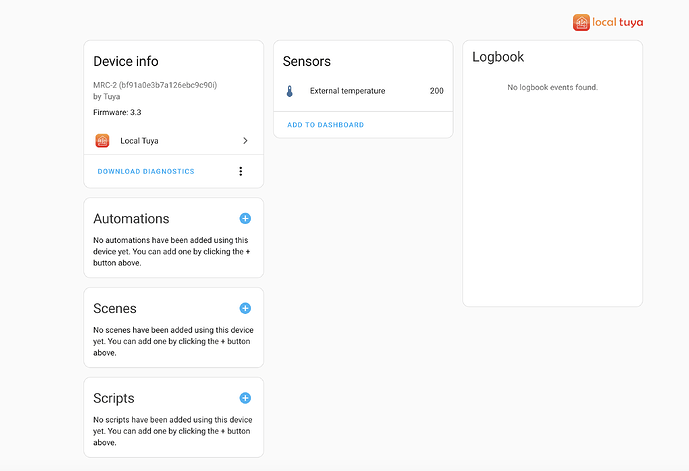Click the Automations section heading

click(x=131, y=219)
